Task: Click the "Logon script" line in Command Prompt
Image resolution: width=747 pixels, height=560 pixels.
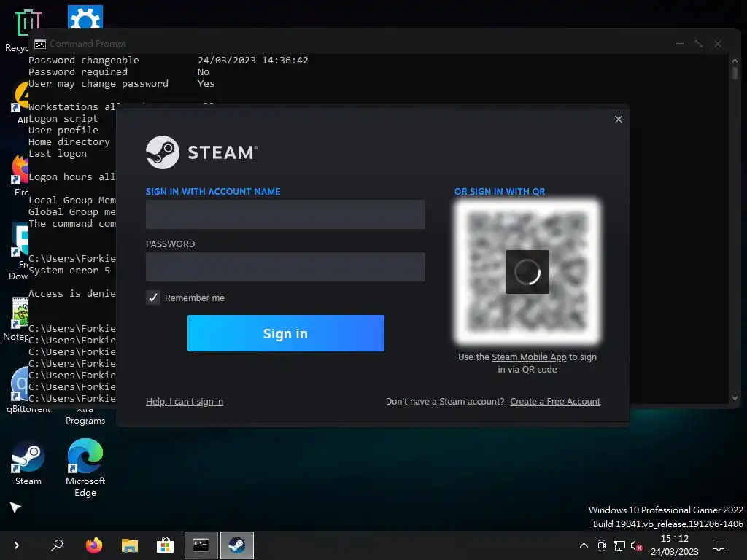Action: pos(63,119)
